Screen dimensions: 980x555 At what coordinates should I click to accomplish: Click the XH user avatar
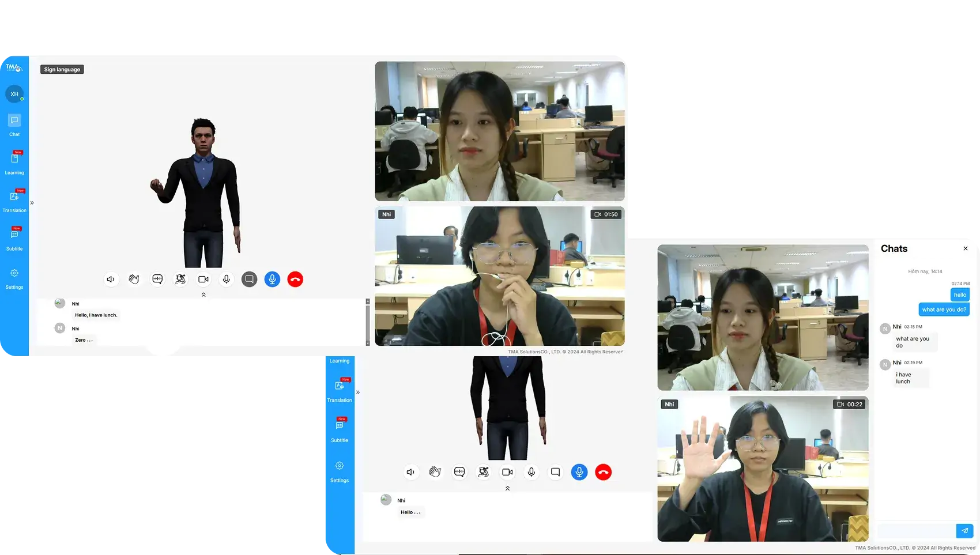[x=14, y=94]
